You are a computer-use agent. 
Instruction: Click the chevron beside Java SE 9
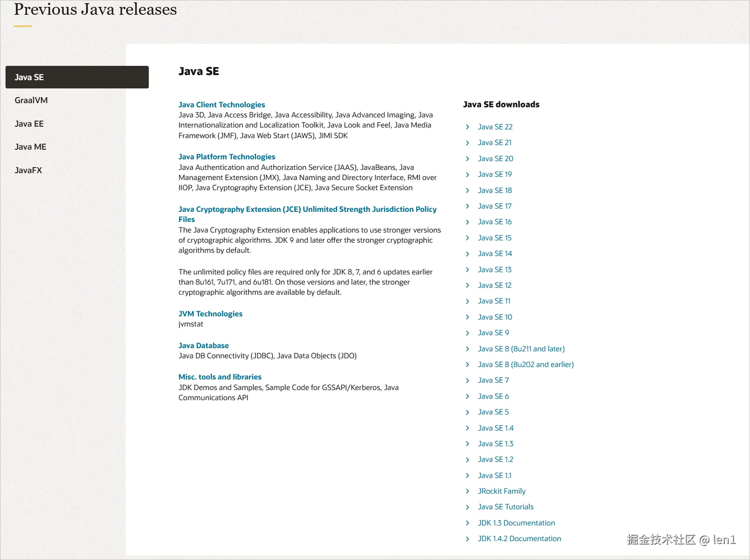click(x=467, y=333)
